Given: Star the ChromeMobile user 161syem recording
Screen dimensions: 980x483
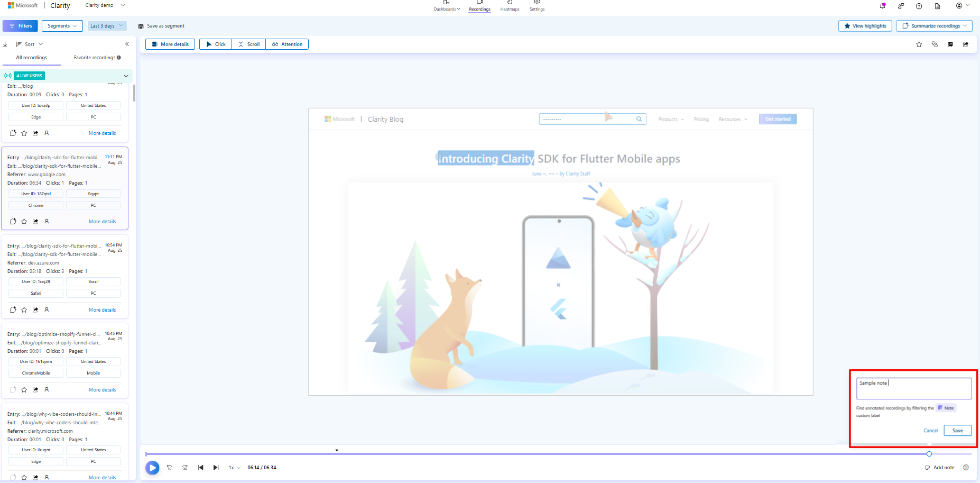Looking at the screenshot, I should coord(24,390).
